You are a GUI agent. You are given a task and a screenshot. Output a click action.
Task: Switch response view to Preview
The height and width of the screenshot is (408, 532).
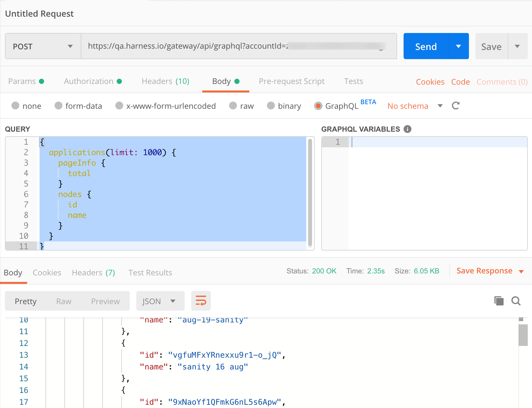[105, 301]
